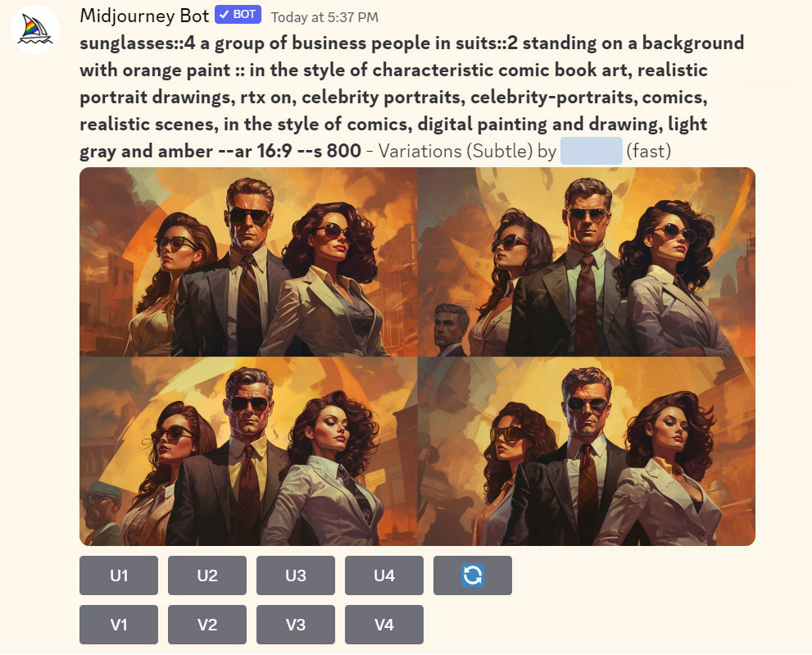
Task: Click the bold prompt text starting 'sunglasses::4'
Action: [411, 97]
